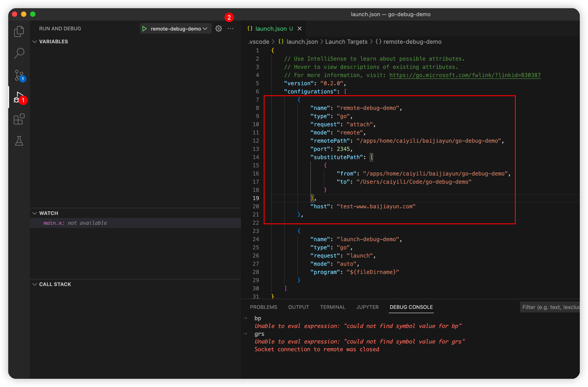The width and height of the screenshot is (588, 387).
Task: Select the main.x watch expression
Action: click(x=135, y=223)
